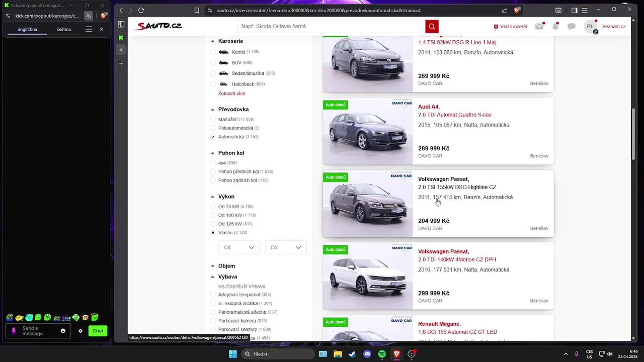This screenshot has width=644, height=362.
Task: Open the Windows Start menu
Action: (233, 354)
